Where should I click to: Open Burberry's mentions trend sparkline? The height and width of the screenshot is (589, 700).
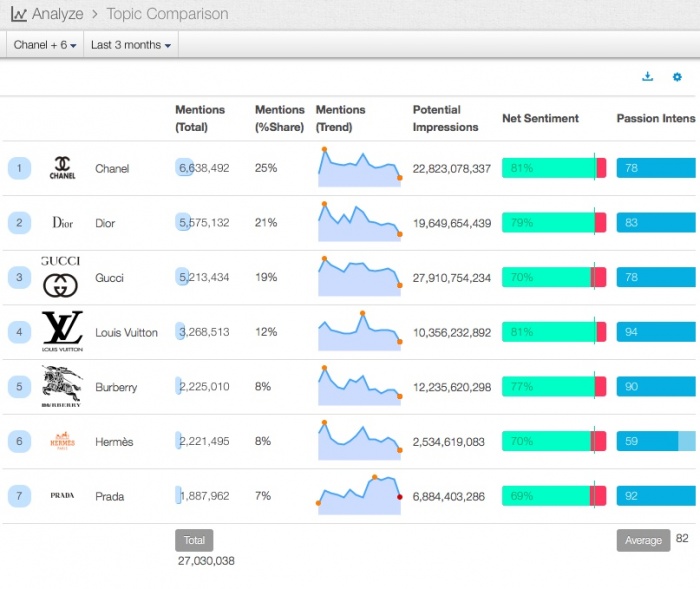[x=359, y=386]
